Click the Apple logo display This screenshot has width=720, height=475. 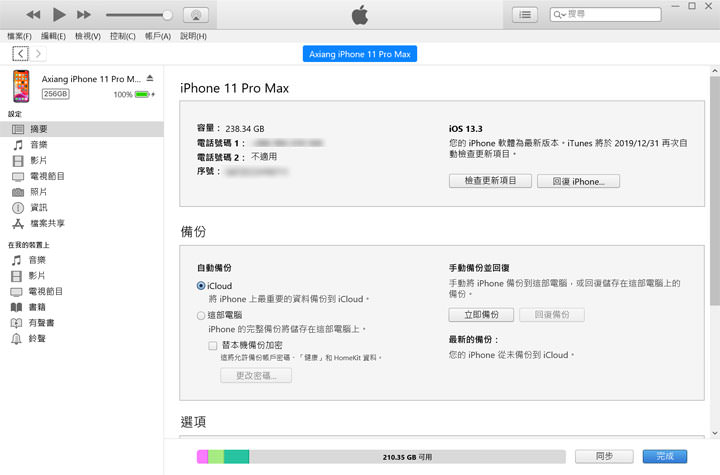click(x=360, y=15)
